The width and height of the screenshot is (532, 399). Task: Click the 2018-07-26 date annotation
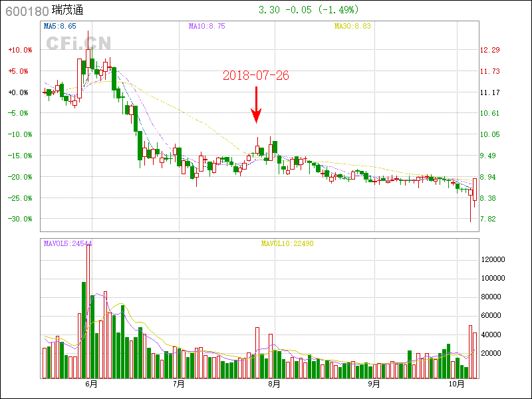pos(256,76)
